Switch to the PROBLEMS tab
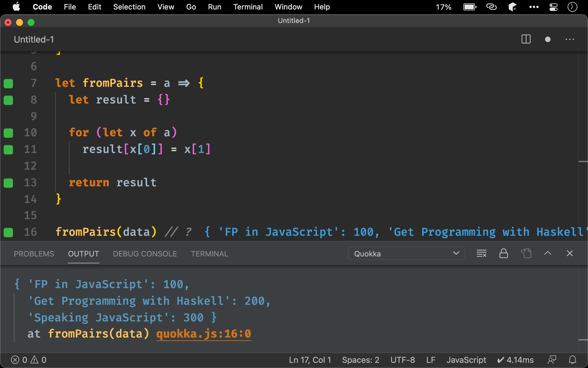Screen dimensions: 588x368 pyautogui.click(x=34, y=254)
